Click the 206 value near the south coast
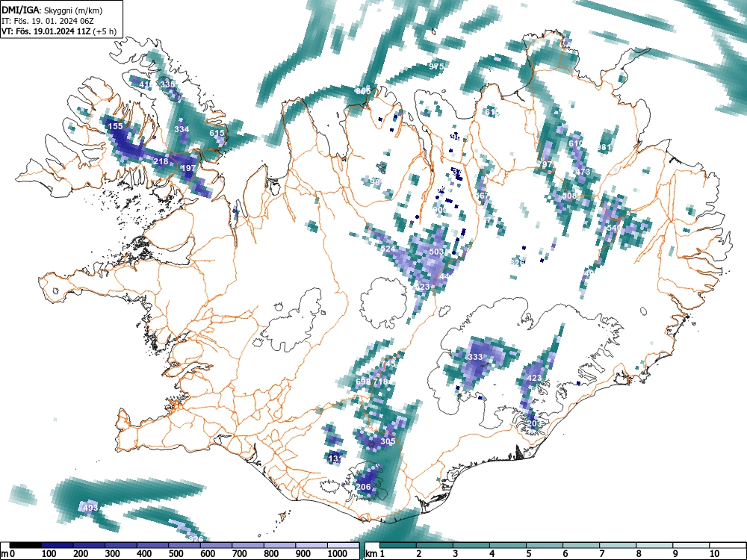The image size is (747, 560). click(x=364, y=487)
